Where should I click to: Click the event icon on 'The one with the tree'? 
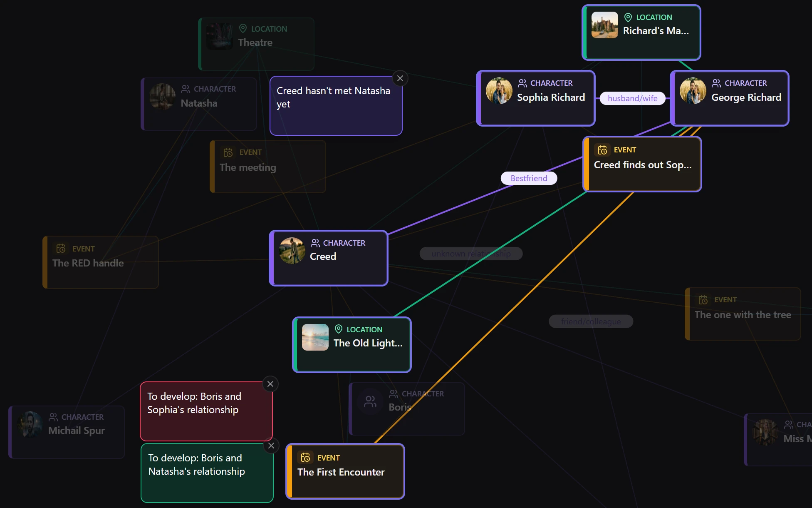703,300
